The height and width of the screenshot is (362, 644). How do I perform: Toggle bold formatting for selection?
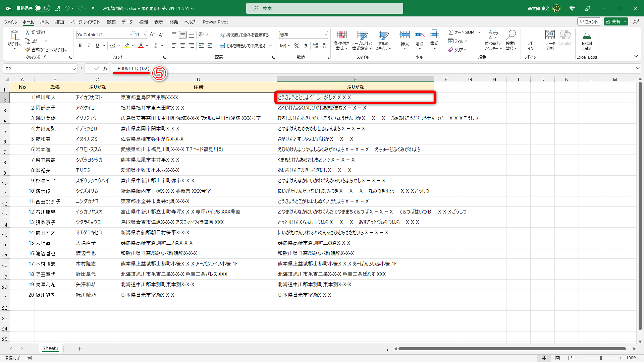pyautogui.click(x=80, y=45)
